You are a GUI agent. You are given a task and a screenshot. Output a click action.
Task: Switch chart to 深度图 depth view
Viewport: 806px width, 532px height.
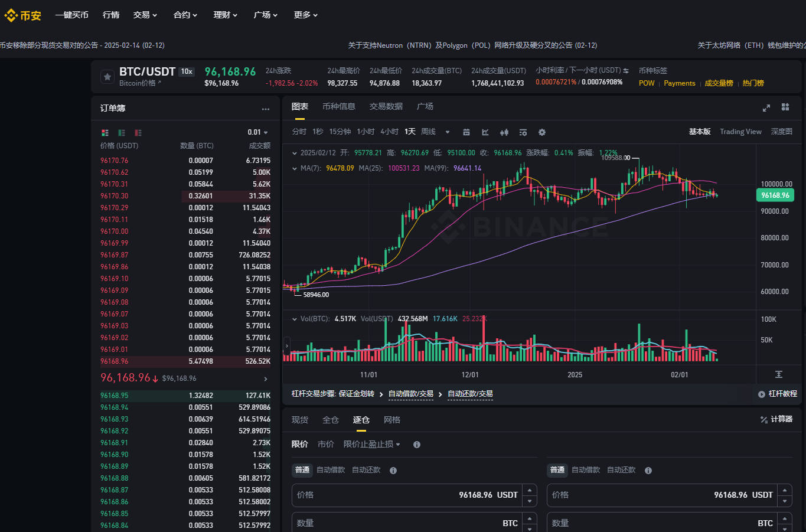782,132
